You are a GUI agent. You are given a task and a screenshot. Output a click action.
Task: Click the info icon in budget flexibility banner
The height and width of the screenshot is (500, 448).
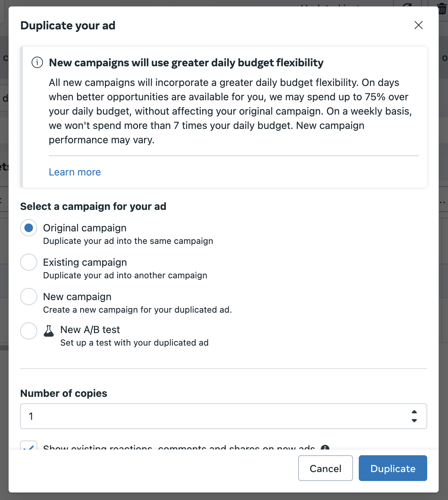[37, 63]
